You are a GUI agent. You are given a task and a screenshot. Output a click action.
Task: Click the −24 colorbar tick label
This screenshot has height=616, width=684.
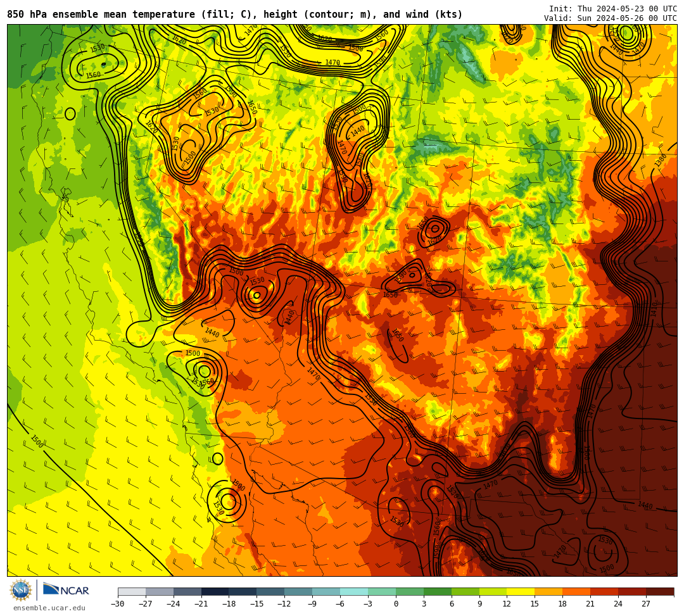(174, 604)
